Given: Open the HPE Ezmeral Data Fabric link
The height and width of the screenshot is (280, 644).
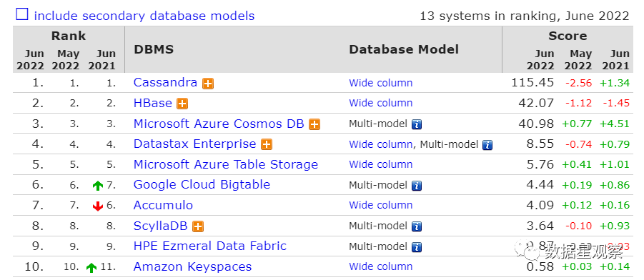Looking at the screenshot, I should click(x=210, y=246).
